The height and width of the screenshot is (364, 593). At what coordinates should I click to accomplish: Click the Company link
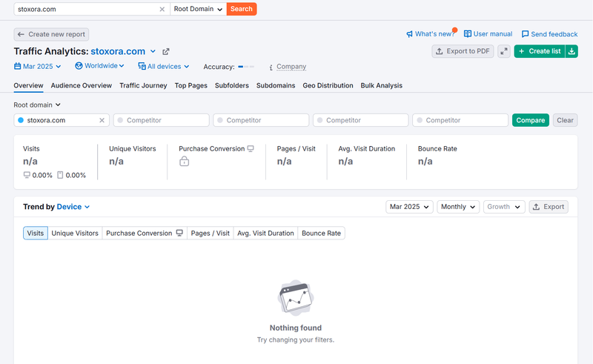291,67
